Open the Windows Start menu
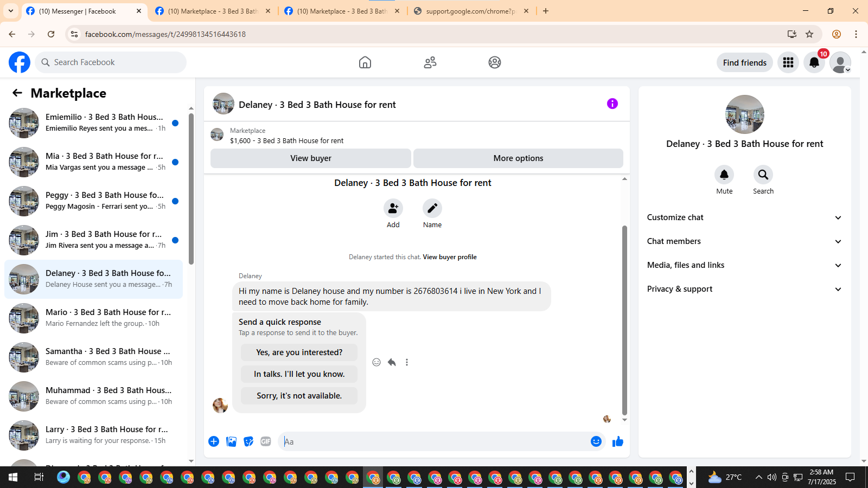Viewport: 868px width, 488px height. coord(13,477)
